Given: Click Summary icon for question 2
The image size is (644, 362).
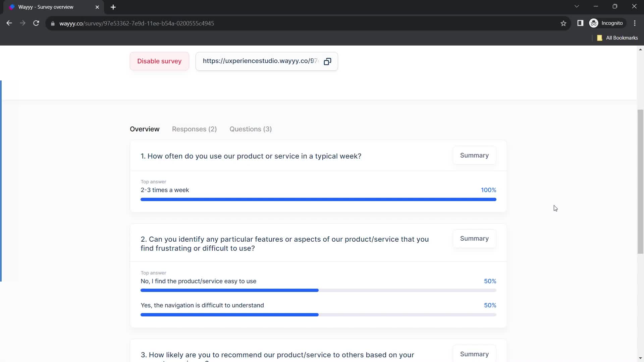Looking at the screenshot, I should pyautogui.click(x=474, y=238).
